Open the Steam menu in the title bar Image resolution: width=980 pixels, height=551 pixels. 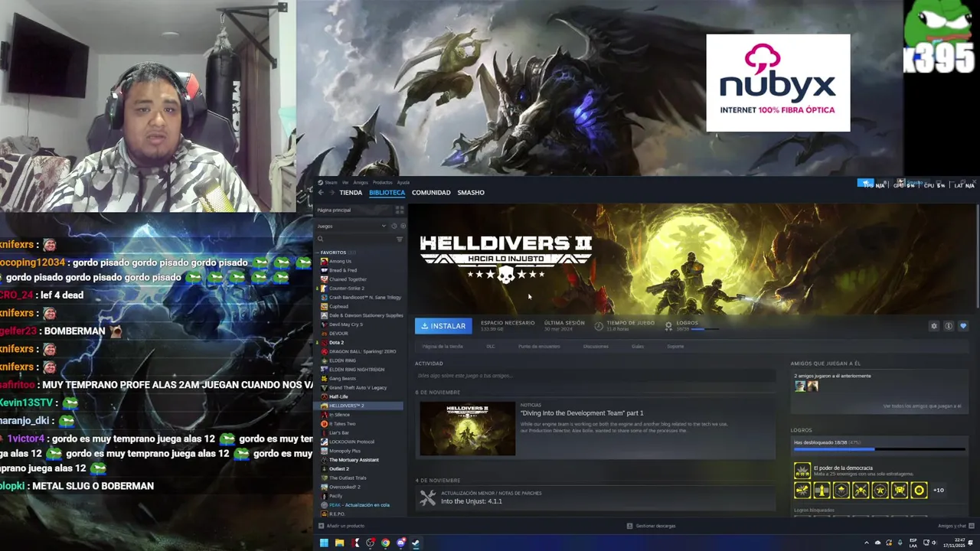(x=331, y=182)
